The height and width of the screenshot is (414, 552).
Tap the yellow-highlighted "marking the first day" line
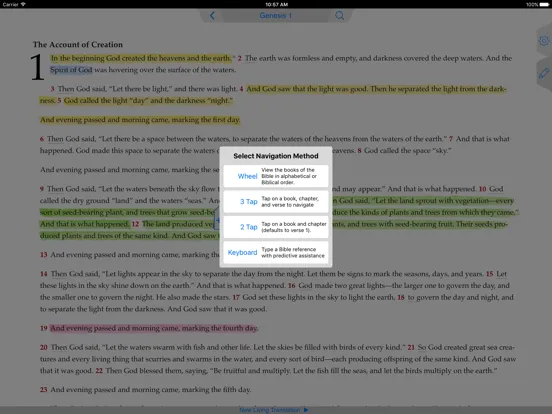click(140, 120)
